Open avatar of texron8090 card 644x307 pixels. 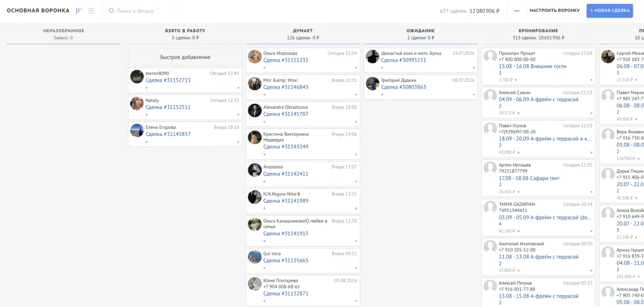coord(136,77)
